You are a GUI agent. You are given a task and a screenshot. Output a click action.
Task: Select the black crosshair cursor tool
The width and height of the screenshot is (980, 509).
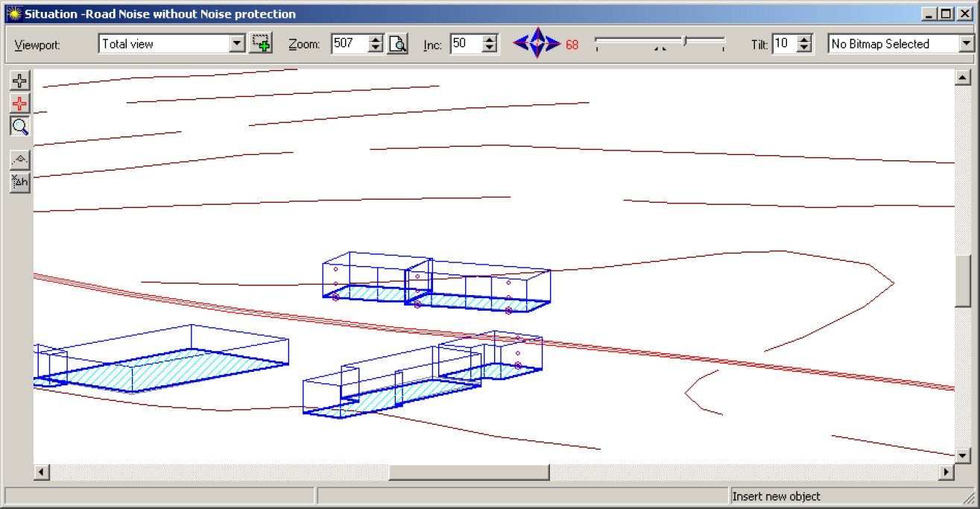click(x=20, y=81)
